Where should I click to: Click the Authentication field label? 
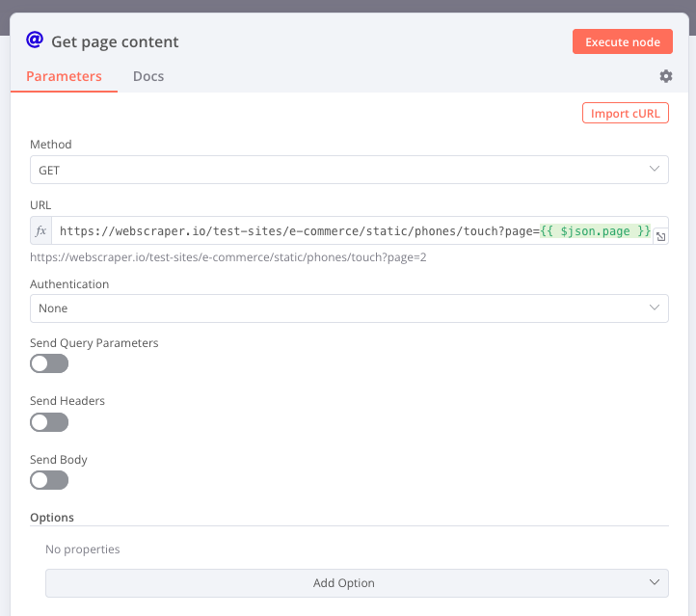click(x=69, y=284)
